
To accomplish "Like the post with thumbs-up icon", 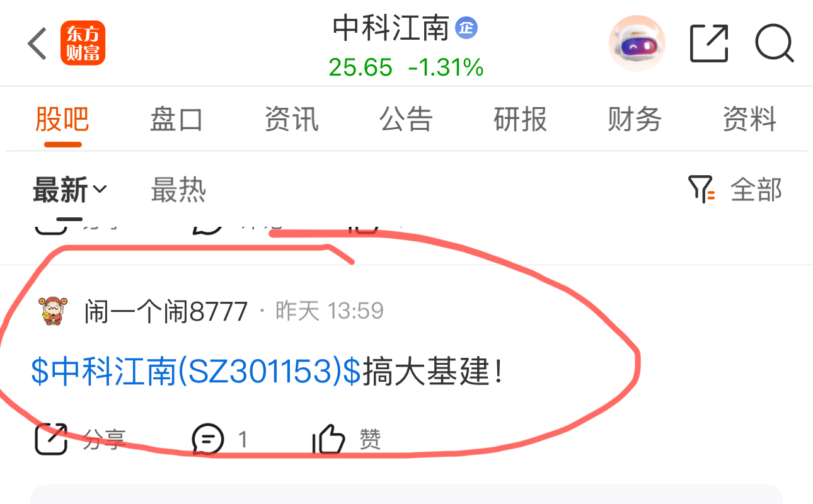I will pyautogui.click(x=329, y=438).
